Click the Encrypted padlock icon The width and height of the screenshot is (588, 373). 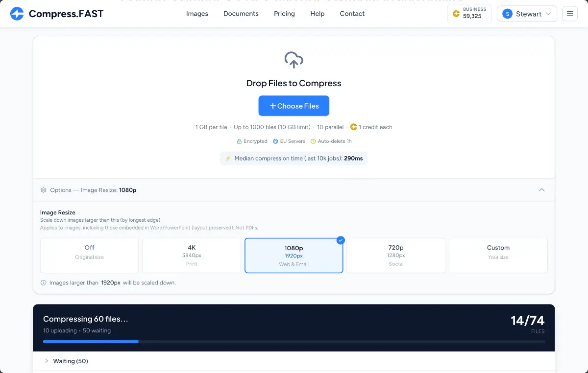(239, 141)
